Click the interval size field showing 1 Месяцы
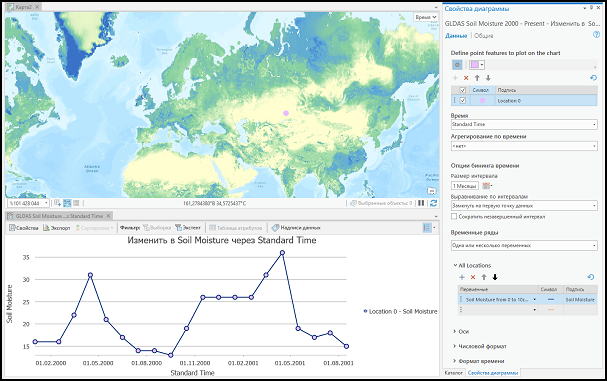 click(x=465, y=186)
